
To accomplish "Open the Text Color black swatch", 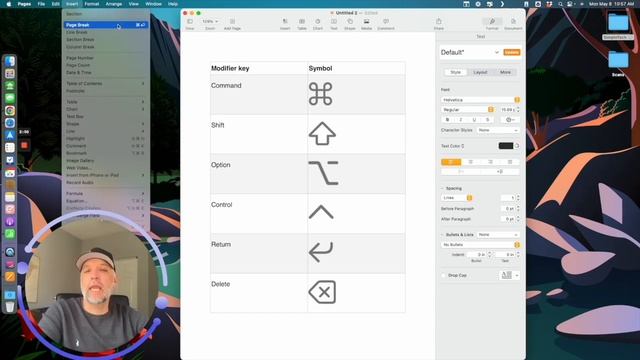I will pos(505,146).
